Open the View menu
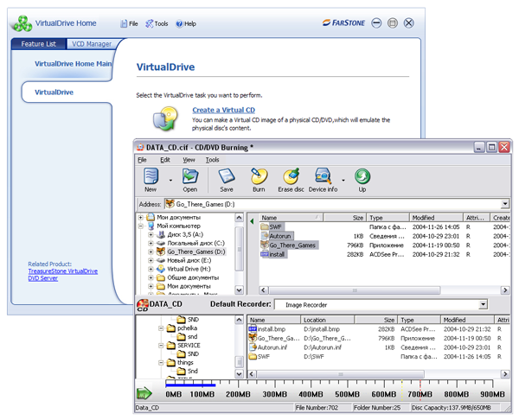Screen dimensions: 519x420 pyautogui.click(x=189, y=160)
